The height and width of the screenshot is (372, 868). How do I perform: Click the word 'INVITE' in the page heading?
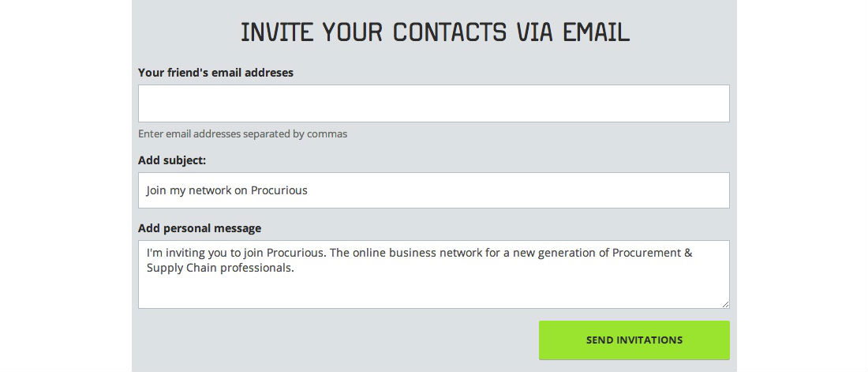[x=276, y=32]
